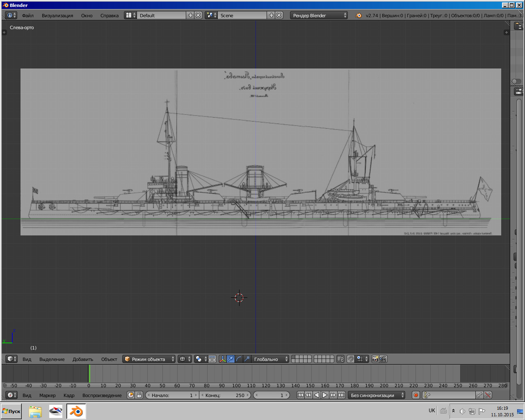Image resolution: width=525 pixels, height=420 pixels.
Task: Open Blender from the Windows taskbar
Action: pyautogui.click(x=76, y=411)
